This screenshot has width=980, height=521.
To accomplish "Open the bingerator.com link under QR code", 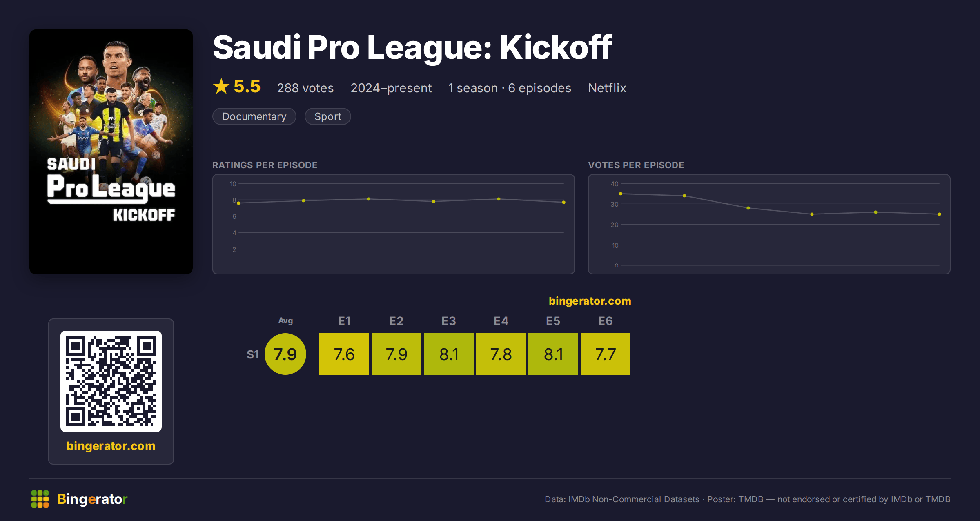I will (x=111, y=445).
